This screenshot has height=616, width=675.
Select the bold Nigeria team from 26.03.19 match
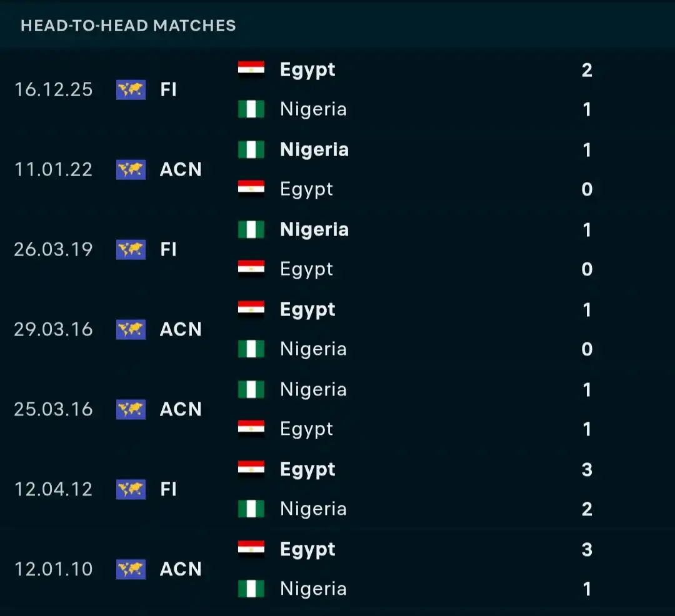point(314,229)
